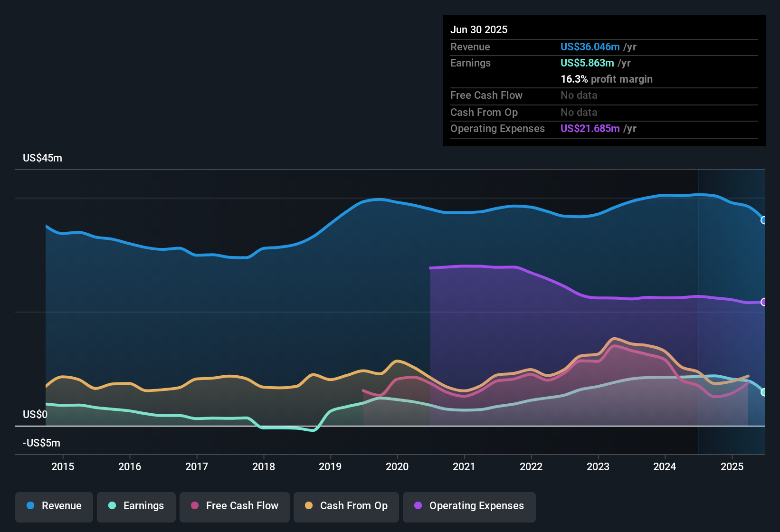Click the Operating Expenses endpoint marker
This screenshot has width=780, height=532.
pos(763,302)
